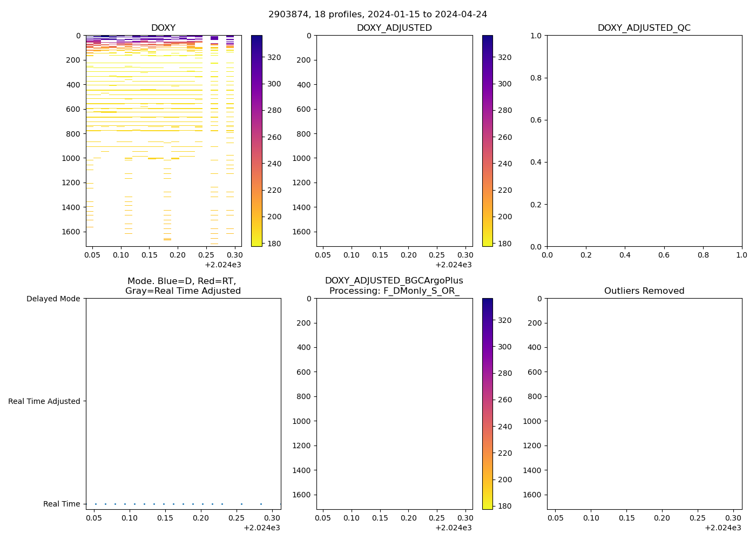Click the empty Outliers Removed plot area
756x540 pixels.
(x=644, y=403)
